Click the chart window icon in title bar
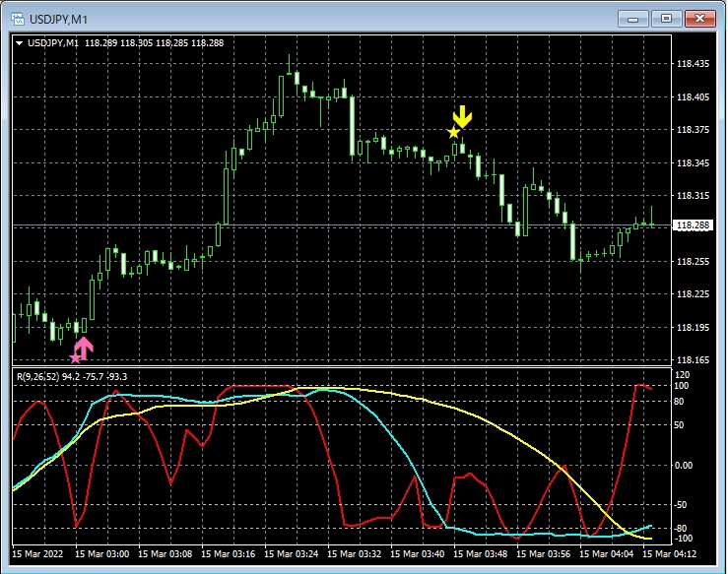Image resolution: width=728 pixels, height=574 pixels. point(16,19)
